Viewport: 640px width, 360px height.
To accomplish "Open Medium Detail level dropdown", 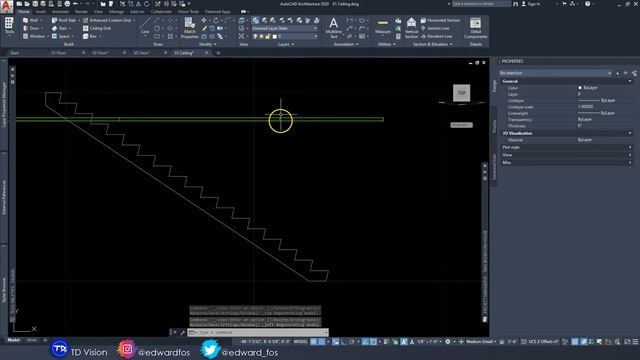I will (481, 342).
